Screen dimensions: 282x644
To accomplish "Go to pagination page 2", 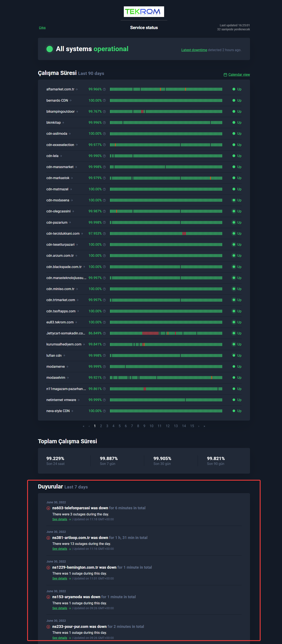I will click(101, 426).
